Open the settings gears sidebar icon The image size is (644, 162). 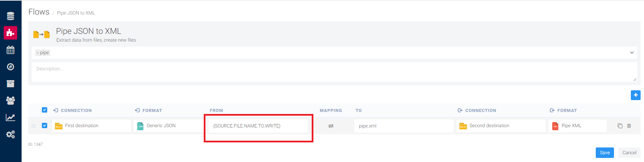10,134
